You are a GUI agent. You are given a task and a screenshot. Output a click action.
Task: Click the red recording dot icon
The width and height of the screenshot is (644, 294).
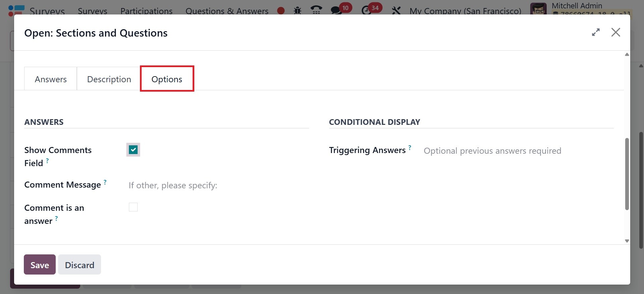click(281, 11)
